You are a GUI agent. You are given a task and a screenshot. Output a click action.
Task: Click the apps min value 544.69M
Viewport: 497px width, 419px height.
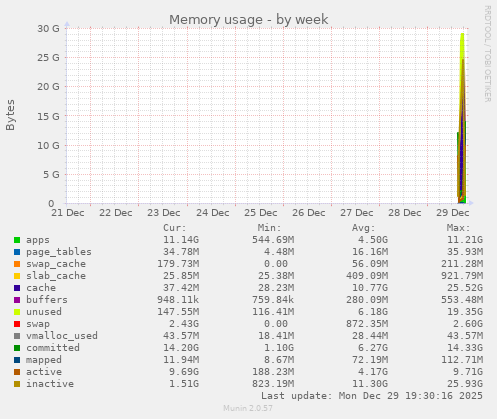point(273,240)
